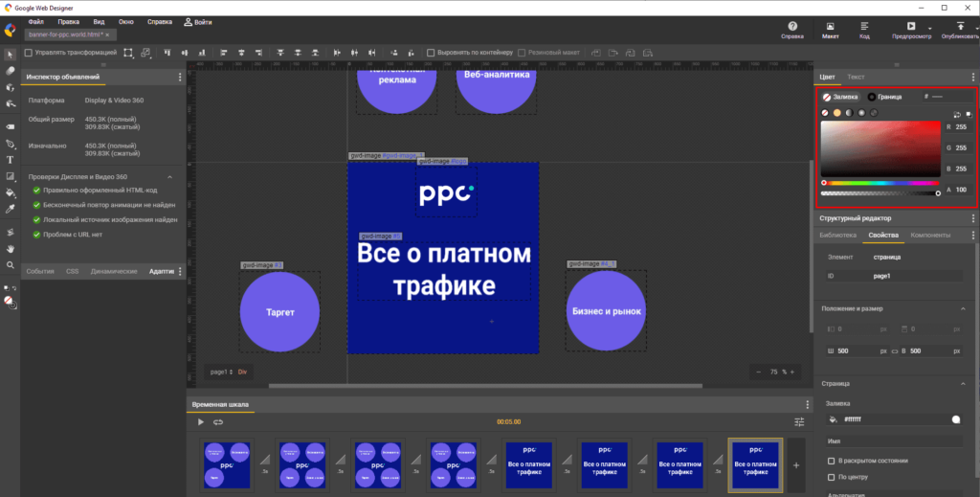Enable 'Управлять трансформацией' checkbox

pos(29,53)
